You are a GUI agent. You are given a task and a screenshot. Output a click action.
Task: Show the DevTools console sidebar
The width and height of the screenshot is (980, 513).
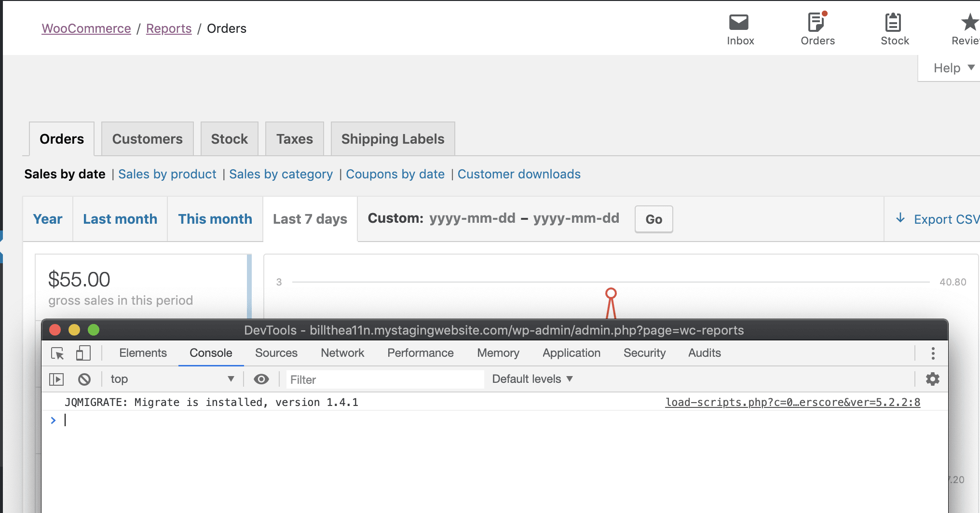[56, 379]
